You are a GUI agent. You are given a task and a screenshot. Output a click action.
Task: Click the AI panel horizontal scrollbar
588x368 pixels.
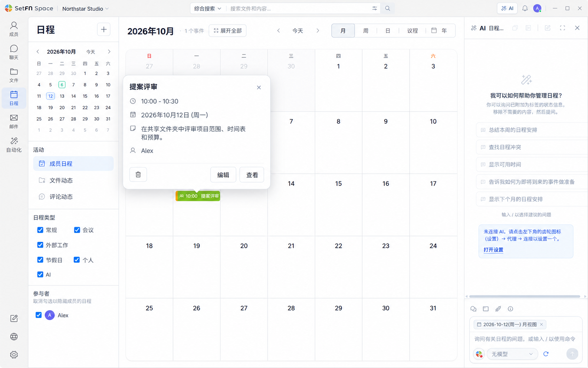click(525, 296)
